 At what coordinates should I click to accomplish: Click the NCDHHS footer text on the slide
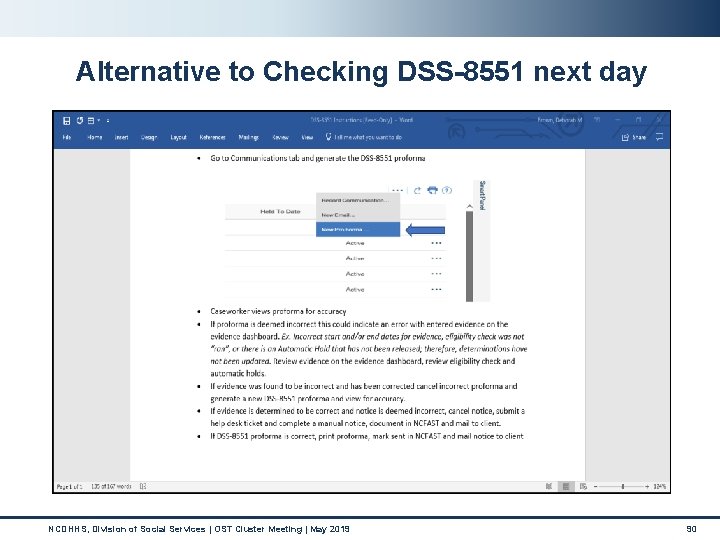tap(199, 529)
